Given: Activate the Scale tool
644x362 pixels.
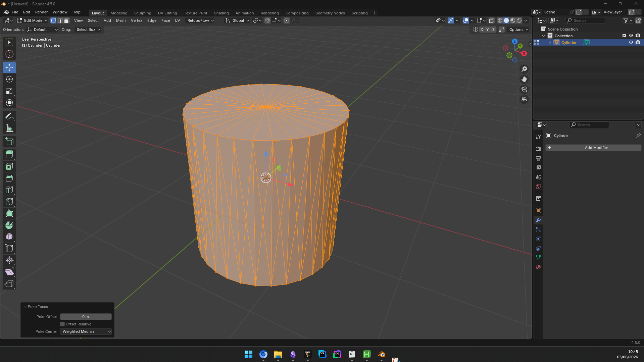Looking at the screenshot, I should pyautogui.click(x=9, y=91).
